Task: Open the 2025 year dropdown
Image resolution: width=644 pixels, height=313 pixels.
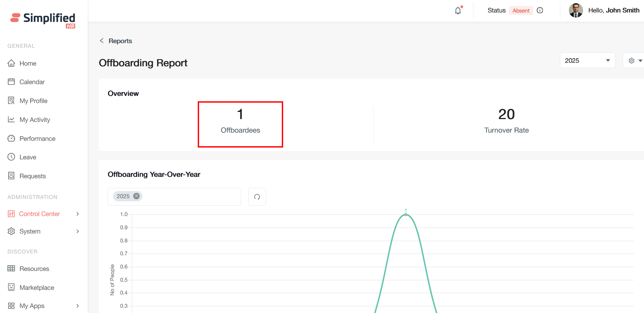Action: click(587, 61)
